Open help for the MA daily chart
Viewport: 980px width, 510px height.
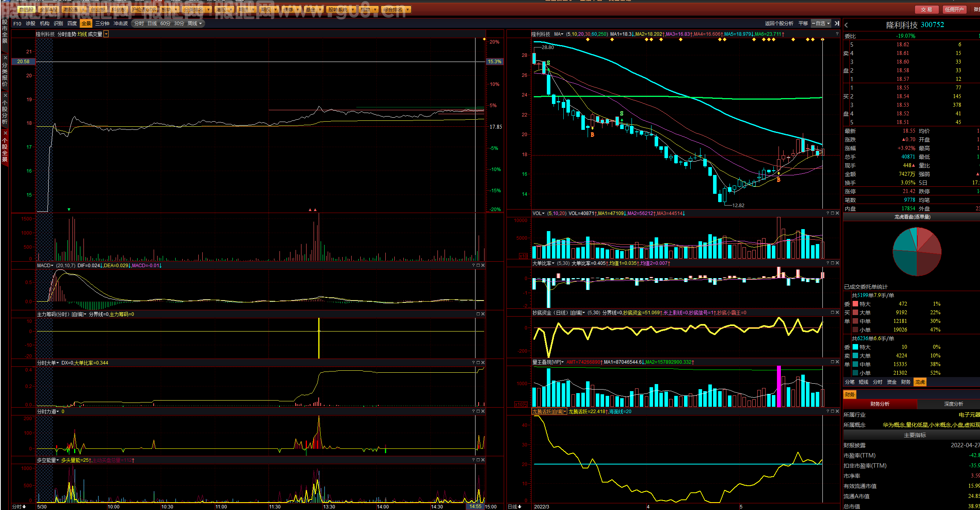coord(837,34)
